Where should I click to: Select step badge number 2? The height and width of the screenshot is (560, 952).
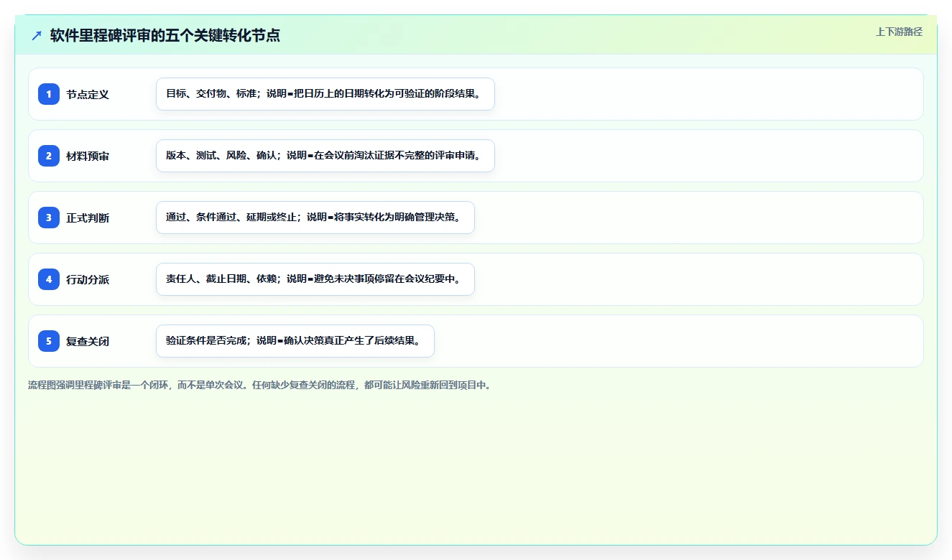pos(49,156)
